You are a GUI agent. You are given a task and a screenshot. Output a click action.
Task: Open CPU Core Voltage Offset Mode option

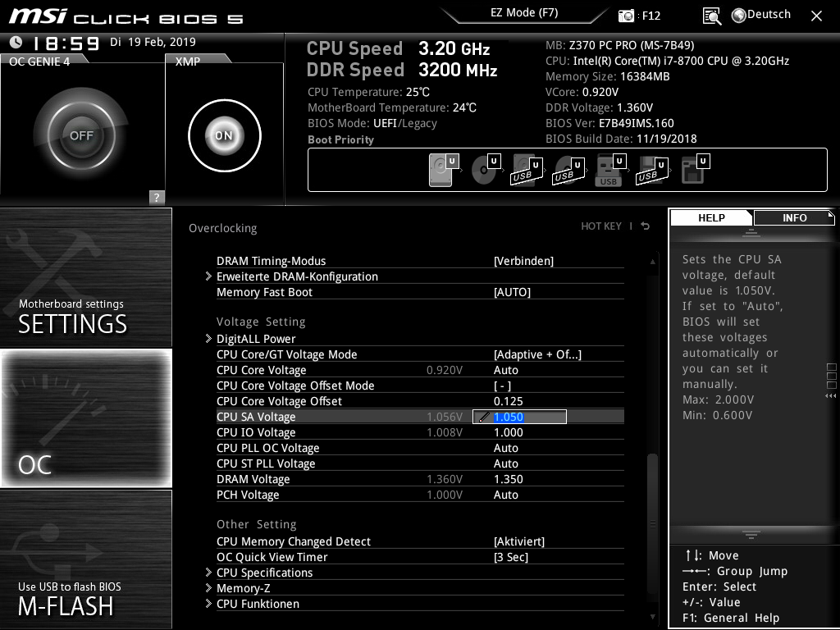(502, 386)
